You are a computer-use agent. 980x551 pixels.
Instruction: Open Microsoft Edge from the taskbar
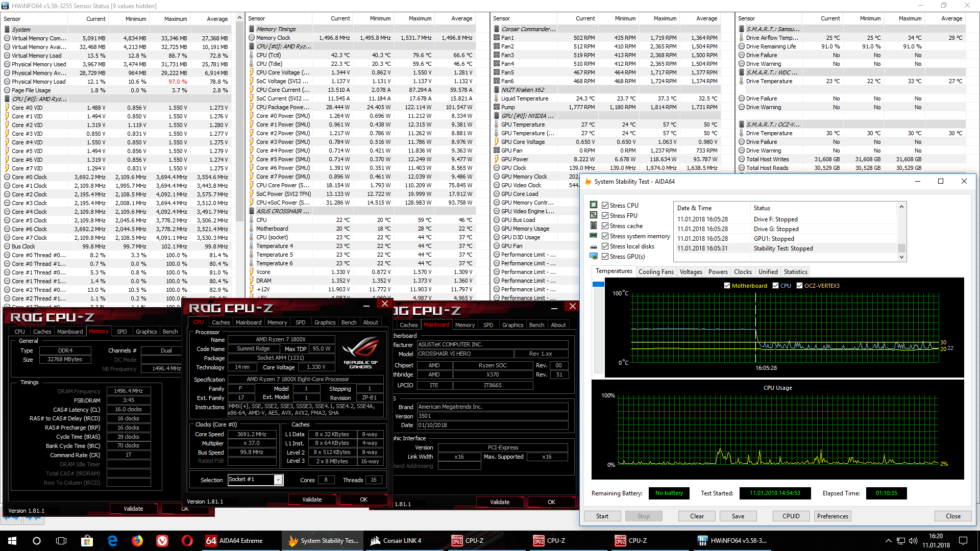[112, 541]
